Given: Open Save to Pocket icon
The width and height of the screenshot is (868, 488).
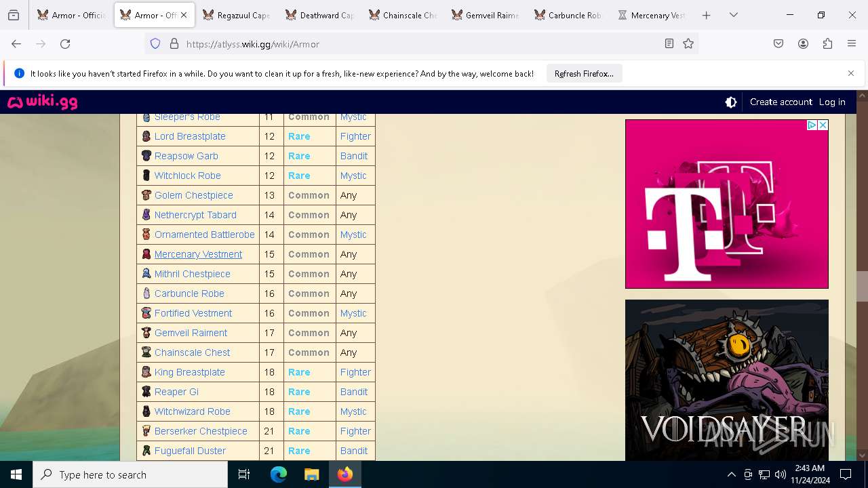Looking at the screenshot, I should tap(778, 44).
